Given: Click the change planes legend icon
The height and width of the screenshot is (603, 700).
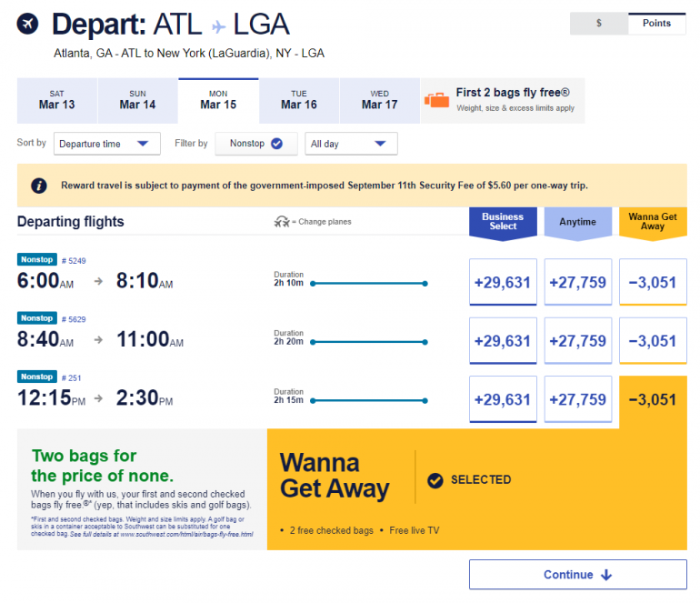Looking at the screenshot, I should click(x=285, y=222).
